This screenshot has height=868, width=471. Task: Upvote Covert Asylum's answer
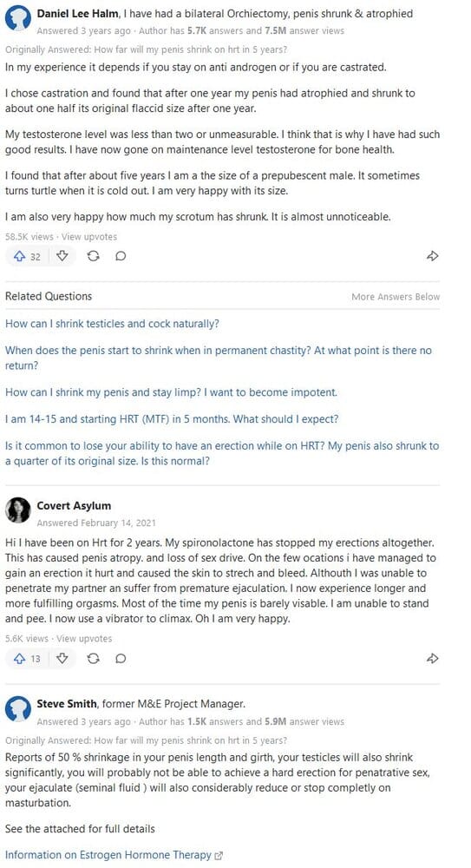click(x=27, y=659)
